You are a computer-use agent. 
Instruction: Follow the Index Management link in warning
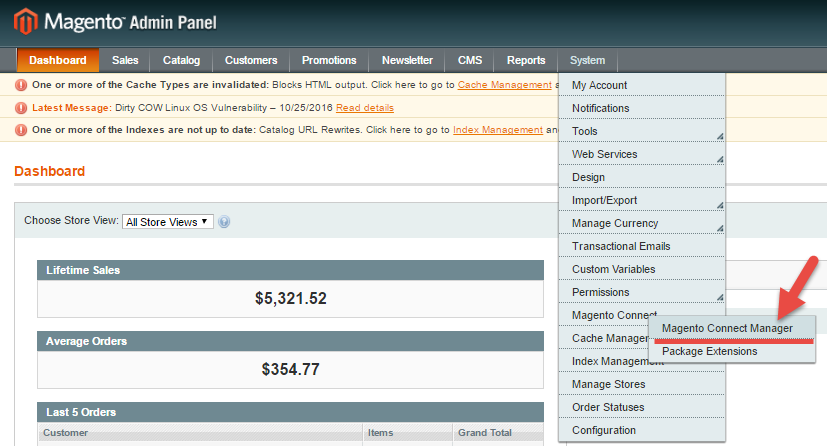click(x=498, y=130)
